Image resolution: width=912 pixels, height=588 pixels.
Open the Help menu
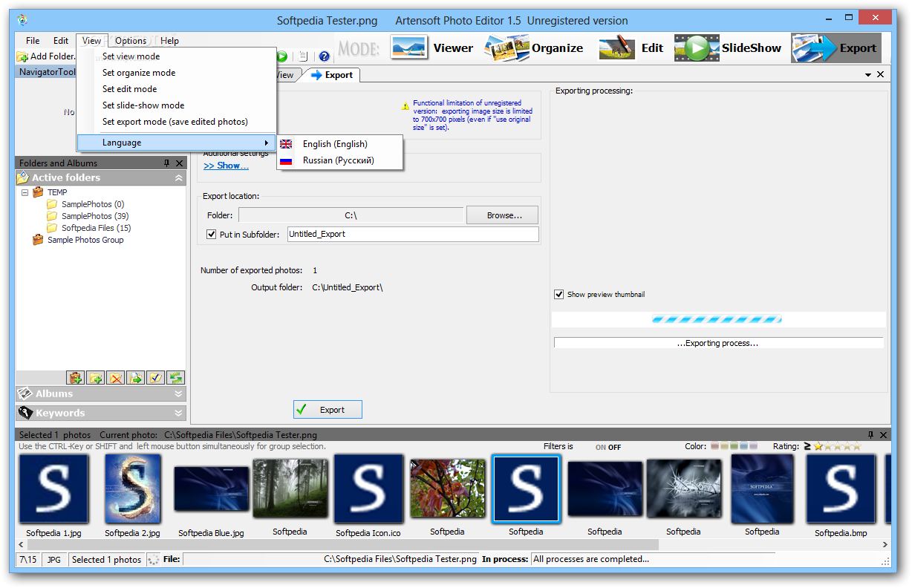169,41
